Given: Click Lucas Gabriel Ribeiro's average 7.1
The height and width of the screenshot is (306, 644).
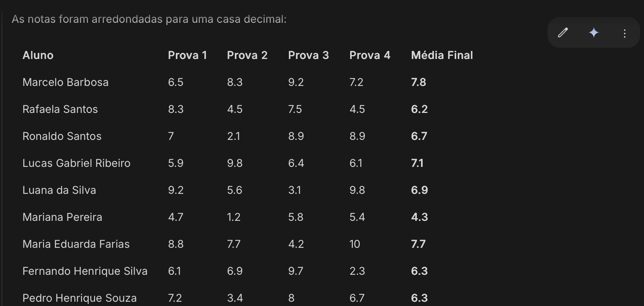Looking at the screenshot, I should coord(417,163).
